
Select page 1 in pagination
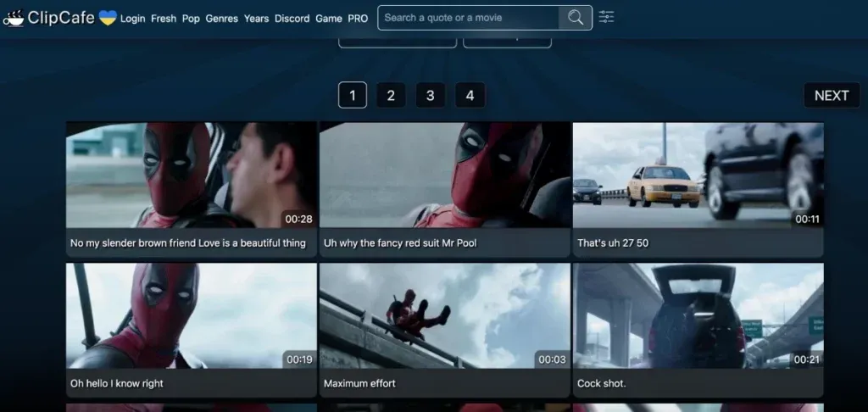353,95
